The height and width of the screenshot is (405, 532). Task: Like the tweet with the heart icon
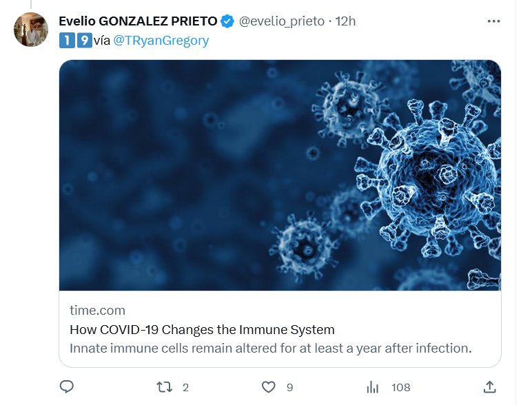(268, 387)
